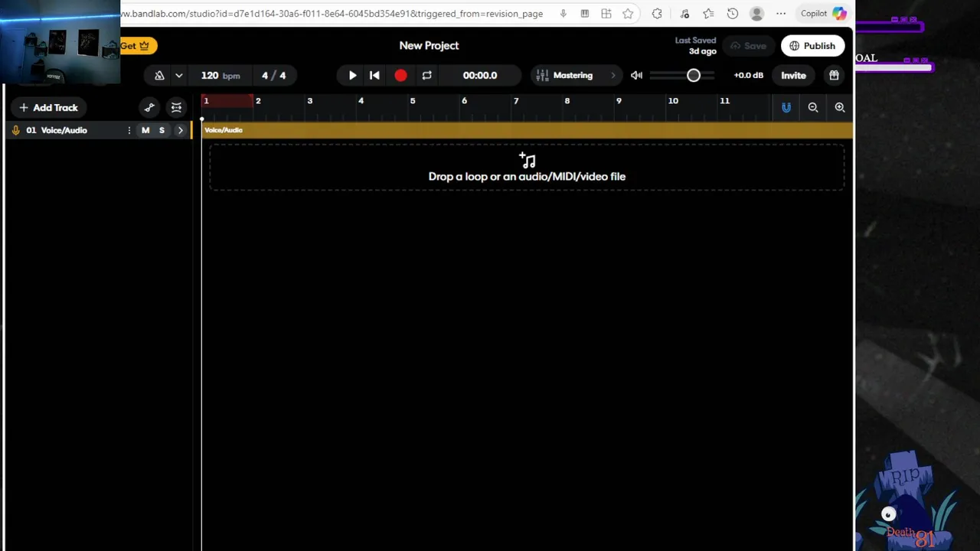Click the music note media control icon

[684, 14]
